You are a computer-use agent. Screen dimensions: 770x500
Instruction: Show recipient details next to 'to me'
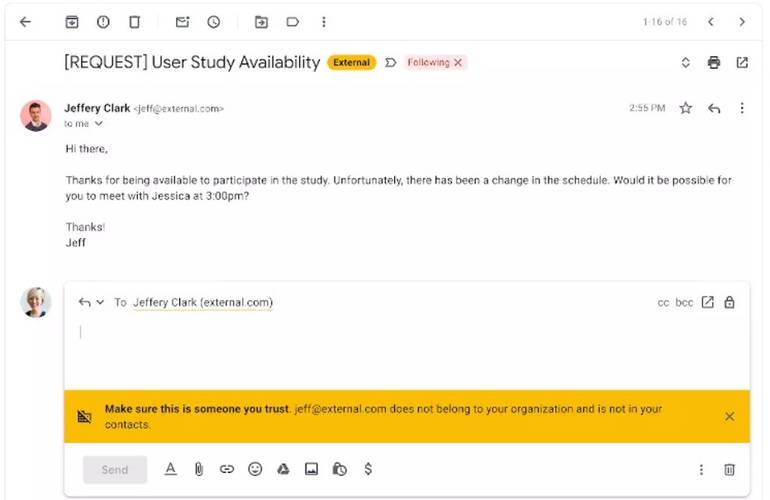point(99,124)
